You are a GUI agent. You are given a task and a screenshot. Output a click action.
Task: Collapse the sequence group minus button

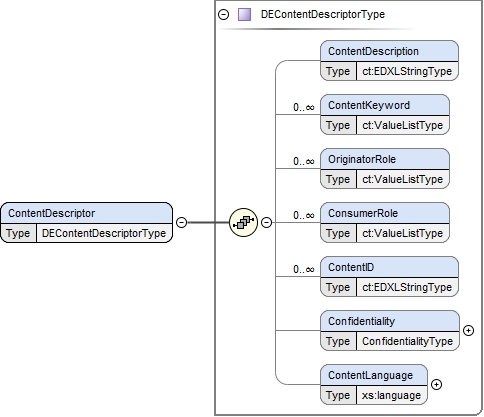tap(266, 222)
